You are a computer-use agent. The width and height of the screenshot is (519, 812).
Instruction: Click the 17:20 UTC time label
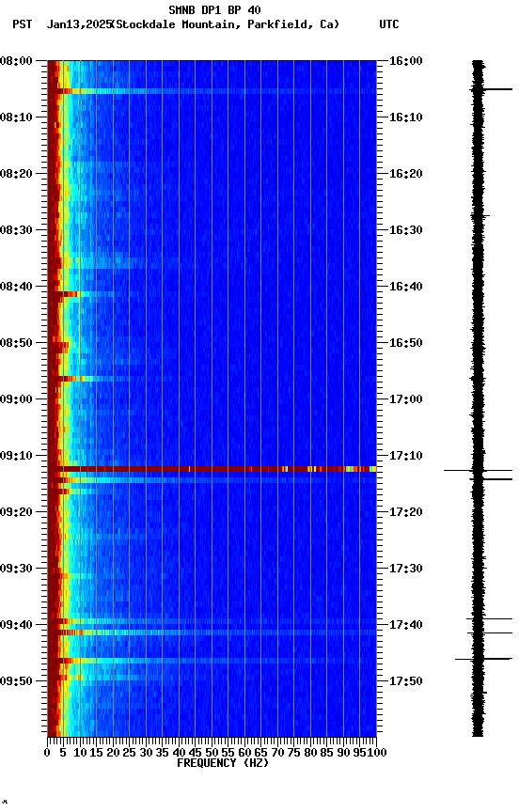point(405,513)
